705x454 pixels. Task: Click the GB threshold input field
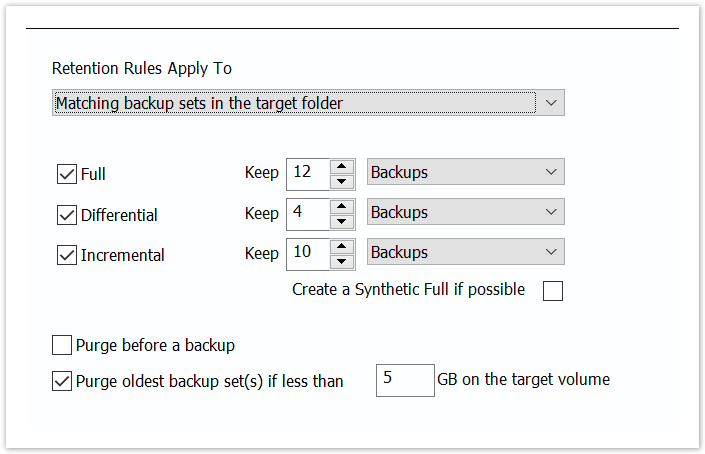tap(405, 380)
